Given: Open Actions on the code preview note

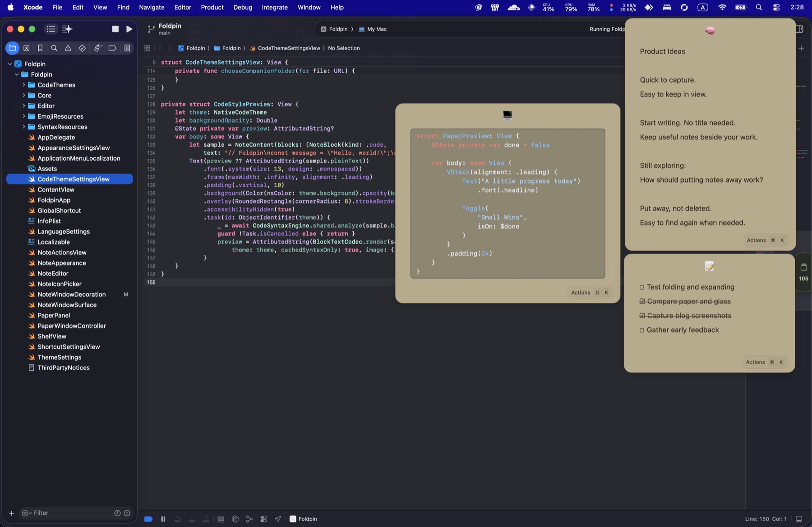Looking at the screenshot, I should tap(590, 293).
